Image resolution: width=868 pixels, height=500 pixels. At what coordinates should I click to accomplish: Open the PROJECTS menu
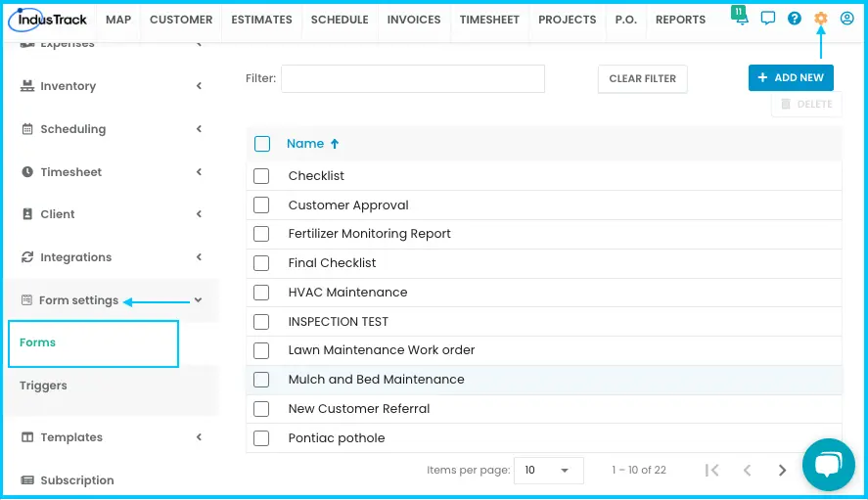click(567, 20)
